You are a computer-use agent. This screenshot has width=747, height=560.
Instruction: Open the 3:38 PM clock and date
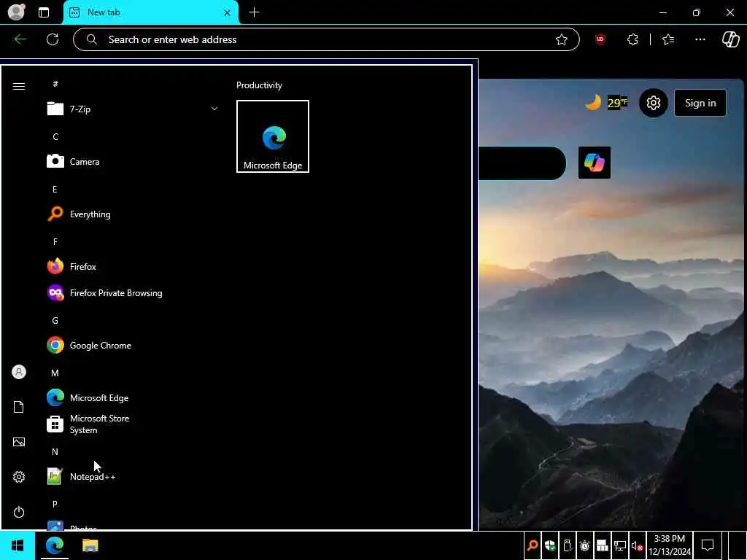pos(670,545)
